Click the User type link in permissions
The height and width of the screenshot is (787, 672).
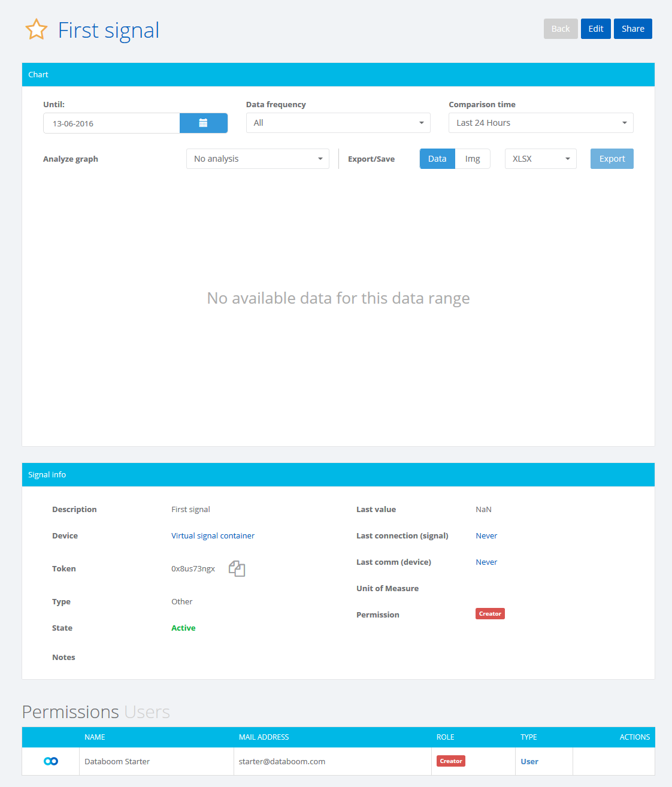click(529, 761)
